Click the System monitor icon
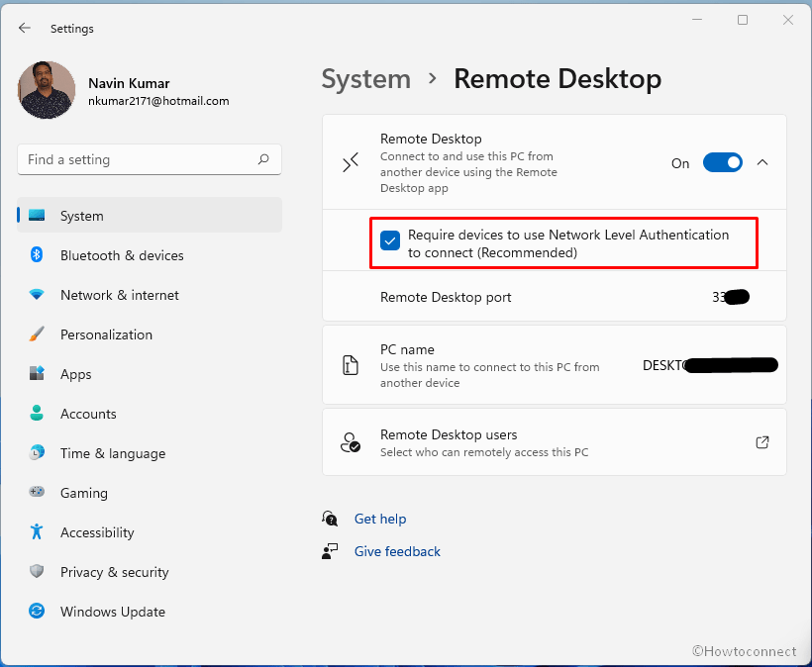 coord(37,215)
